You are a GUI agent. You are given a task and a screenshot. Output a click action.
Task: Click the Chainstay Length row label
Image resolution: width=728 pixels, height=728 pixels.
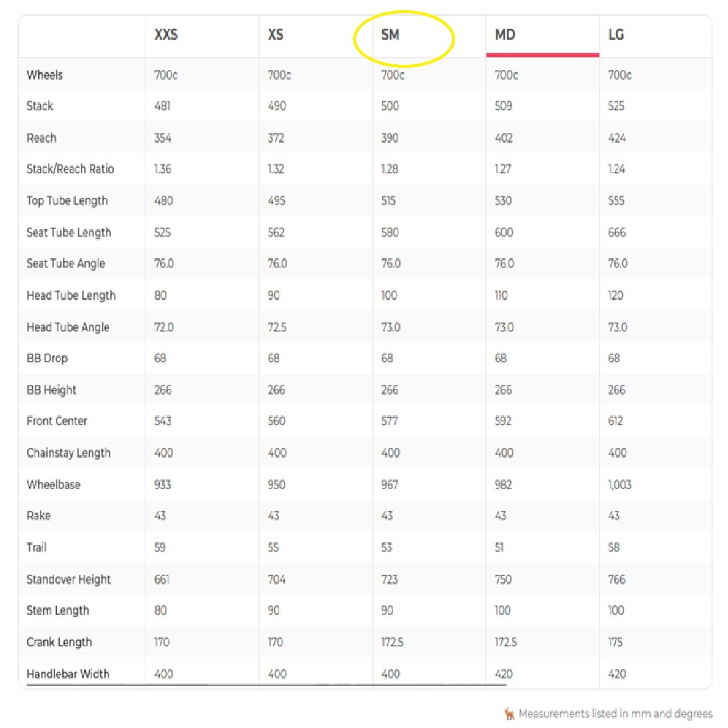coord(69,453)
